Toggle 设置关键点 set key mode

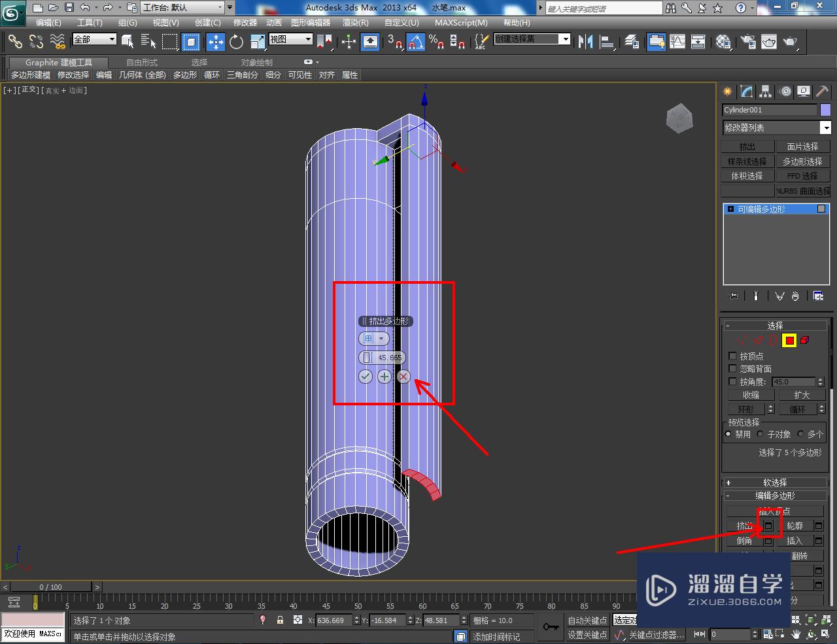pyautogui.click(x=587, y=635)
